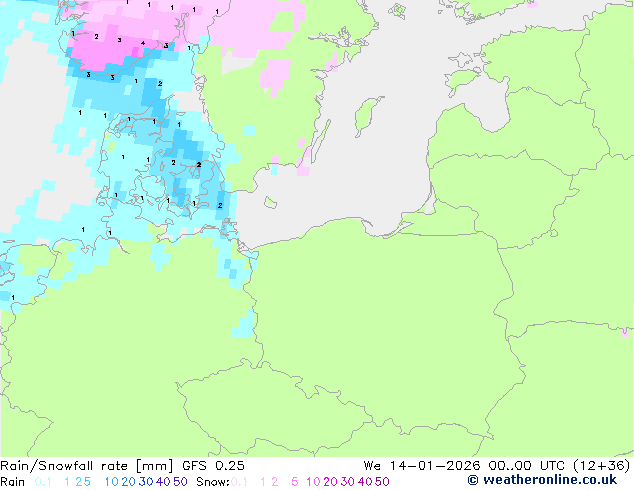Select the rain legend value 0.1
This screenshot has height=490, width=634.
[43, 482]
